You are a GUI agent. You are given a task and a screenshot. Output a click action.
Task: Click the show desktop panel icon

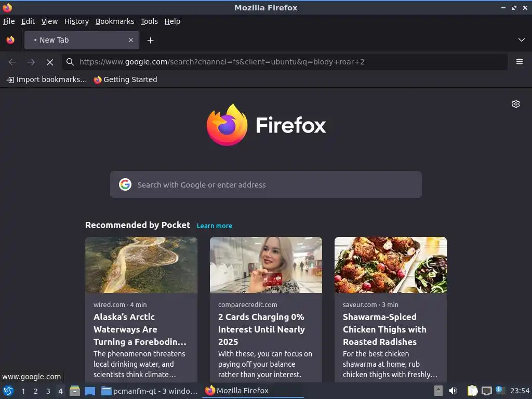pos(89,391)
